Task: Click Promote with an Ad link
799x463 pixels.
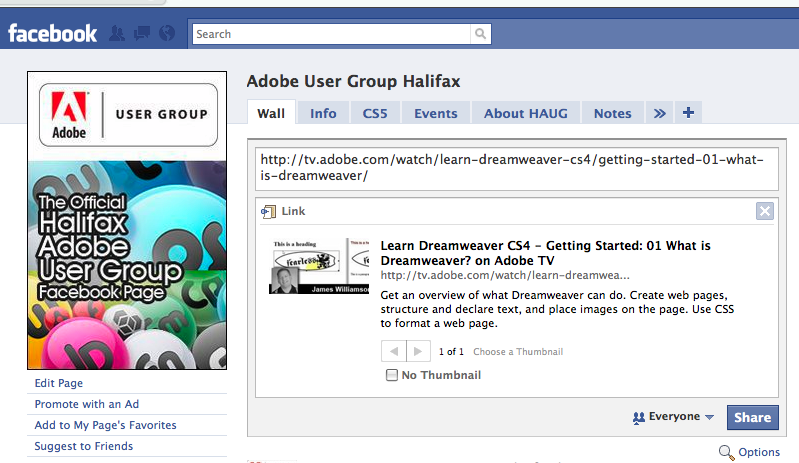Action: (86, 404)
